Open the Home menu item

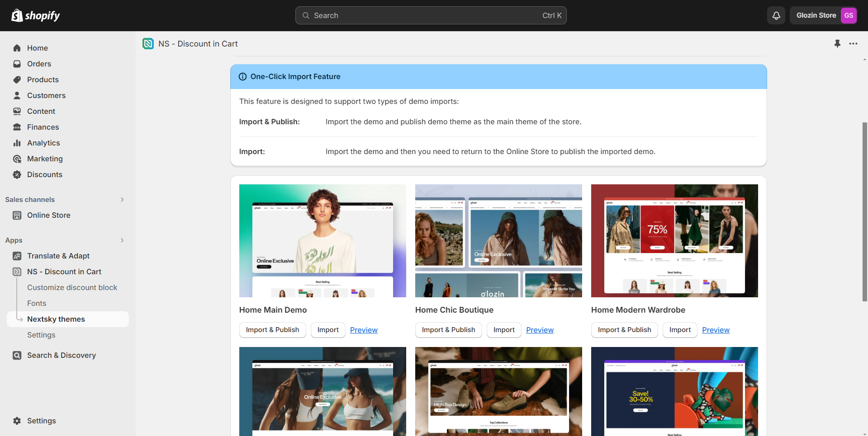(68, 48)
